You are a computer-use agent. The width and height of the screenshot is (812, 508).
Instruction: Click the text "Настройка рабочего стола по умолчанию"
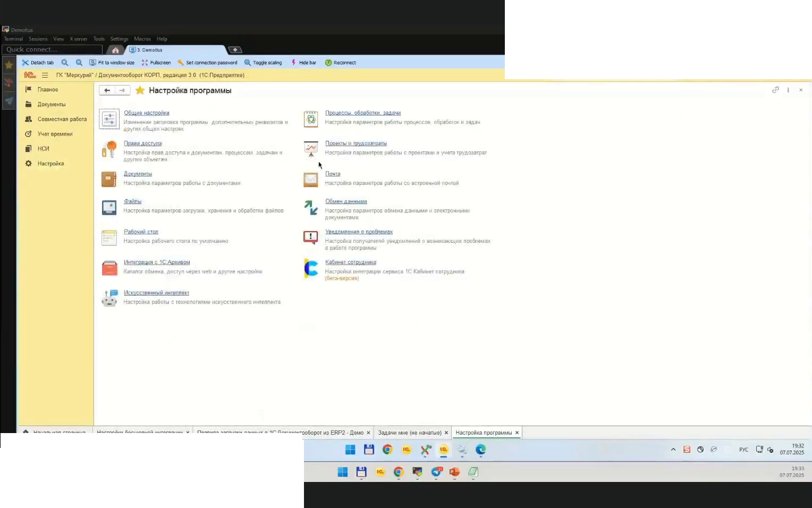point(176,241)
